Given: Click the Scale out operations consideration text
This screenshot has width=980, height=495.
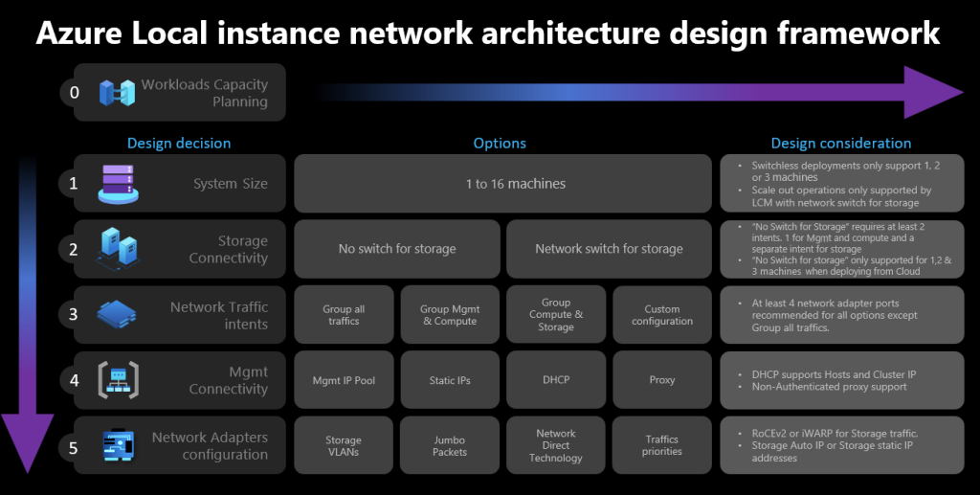Looking at the screenshot, I should click(841, 196).
